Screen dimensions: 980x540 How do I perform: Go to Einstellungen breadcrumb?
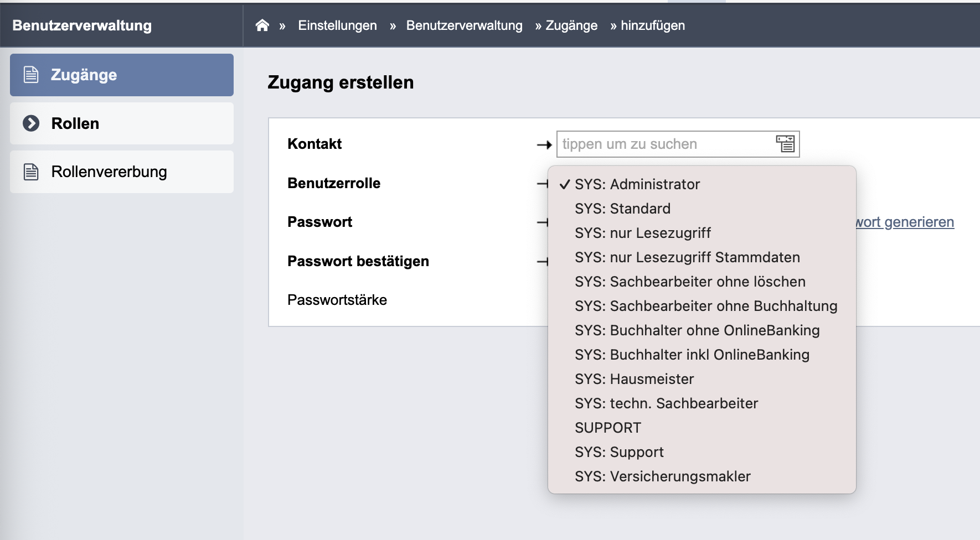(337, 25)
